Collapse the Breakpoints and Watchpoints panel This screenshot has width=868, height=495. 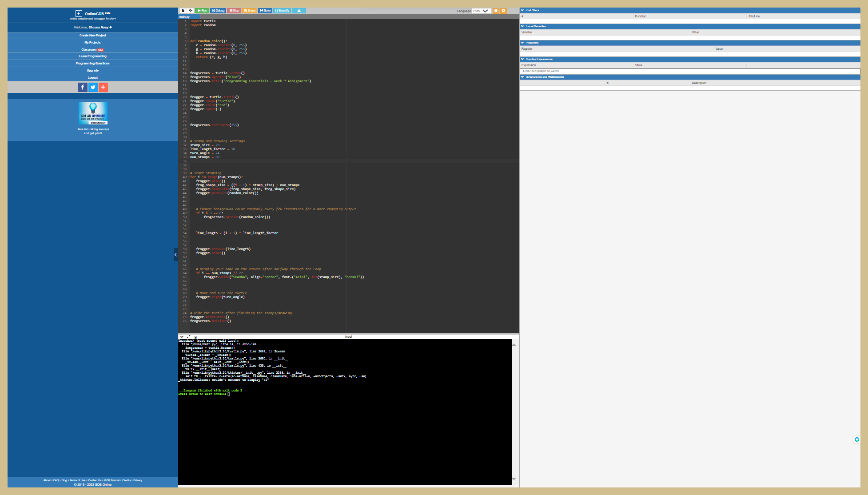tap(522, 77)
